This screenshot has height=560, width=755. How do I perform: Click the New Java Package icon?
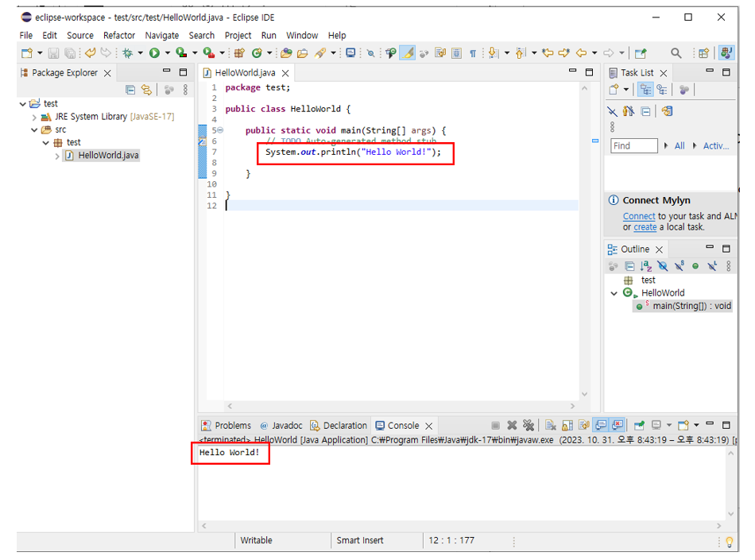tap(239, 53)
